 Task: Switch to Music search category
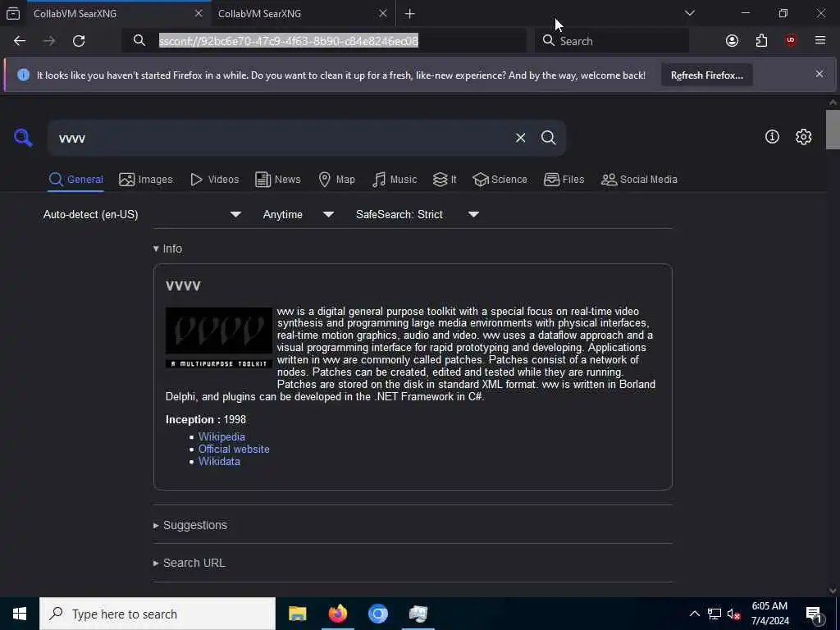click(395, 180)
